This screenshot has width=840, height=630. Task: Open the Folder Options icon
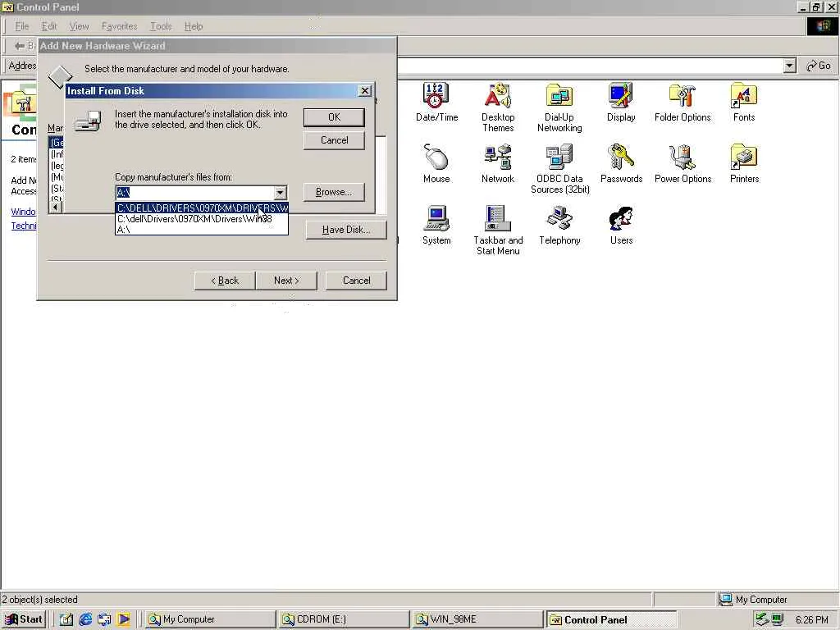tap(682, 103)
